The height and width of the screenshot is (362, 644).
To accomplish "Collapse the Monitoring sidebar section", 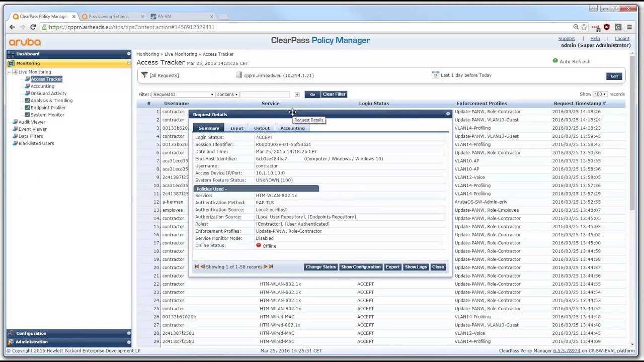I will (129, 63).
